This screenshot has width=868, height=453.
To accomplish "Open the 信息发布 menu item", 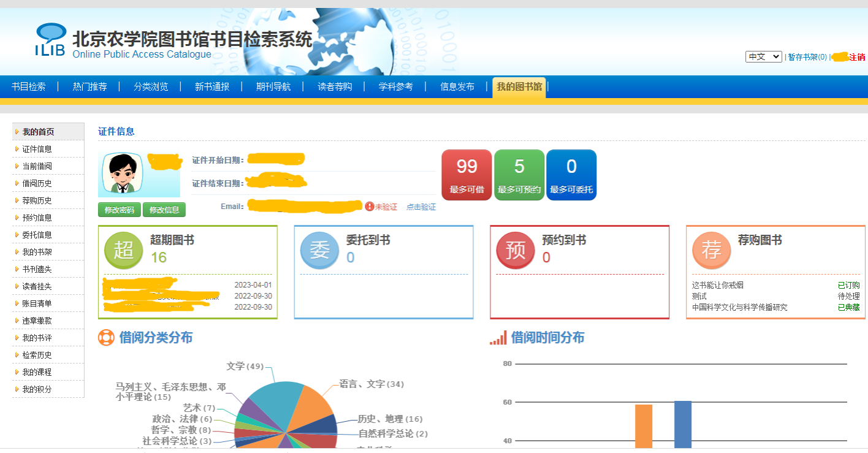I will click(x=457, y=86).
